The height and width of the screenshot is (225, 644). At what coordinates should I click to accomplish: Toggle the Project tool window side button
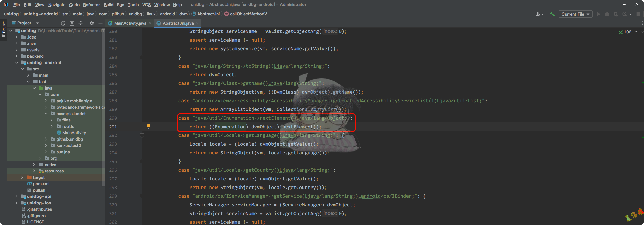coord(4,29)
